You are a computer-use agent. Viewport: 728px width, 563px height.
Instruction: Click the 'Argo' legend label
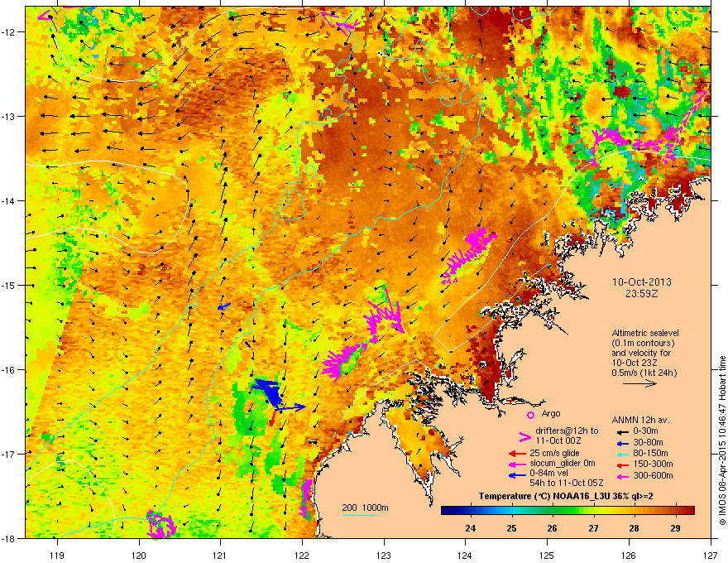[551, 413]
